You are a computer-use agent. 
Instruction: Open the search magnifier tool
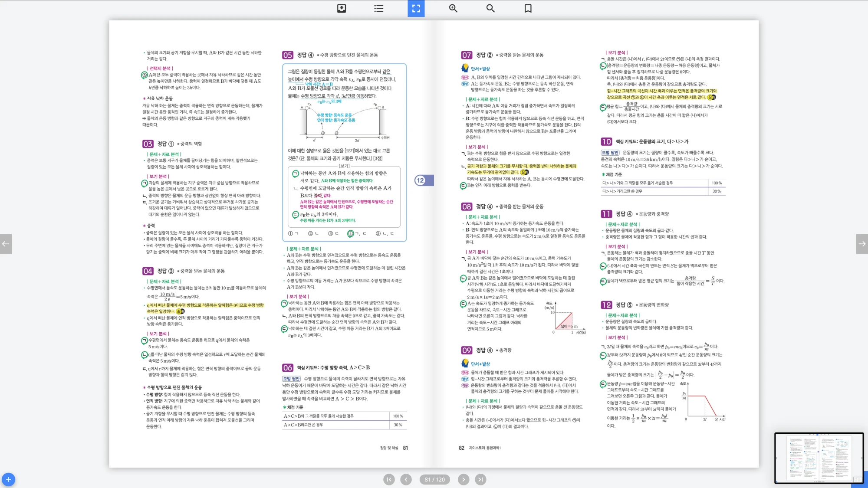click(x=490, y=8)
